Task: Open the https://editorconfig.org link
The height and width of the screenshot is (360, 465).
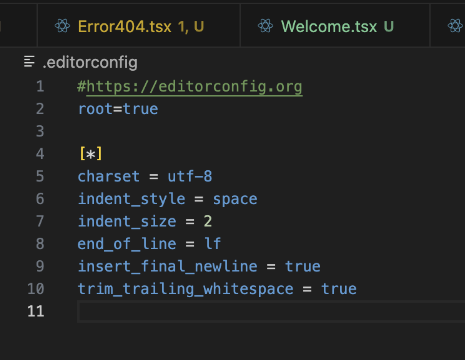Action: [x=194, y=87]
